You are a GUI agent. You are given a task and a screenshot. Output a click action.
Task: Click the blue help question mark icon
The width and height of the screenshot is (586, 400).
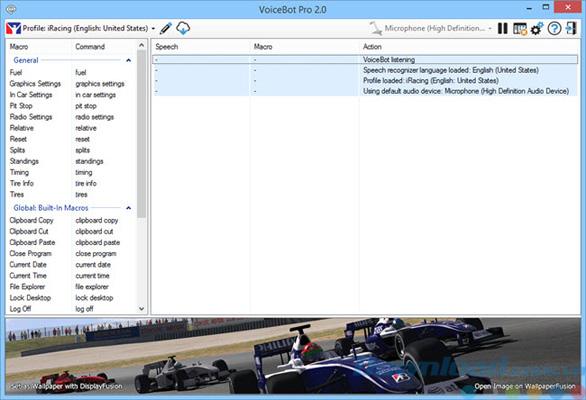(554, 28)
